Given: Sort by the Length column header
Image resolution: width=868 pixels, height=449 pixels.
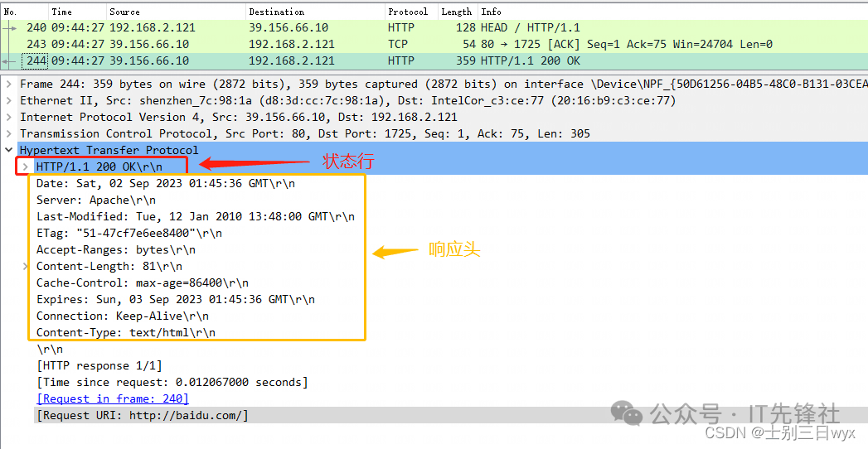Looking at the screenshot, I should click(456, 12).
